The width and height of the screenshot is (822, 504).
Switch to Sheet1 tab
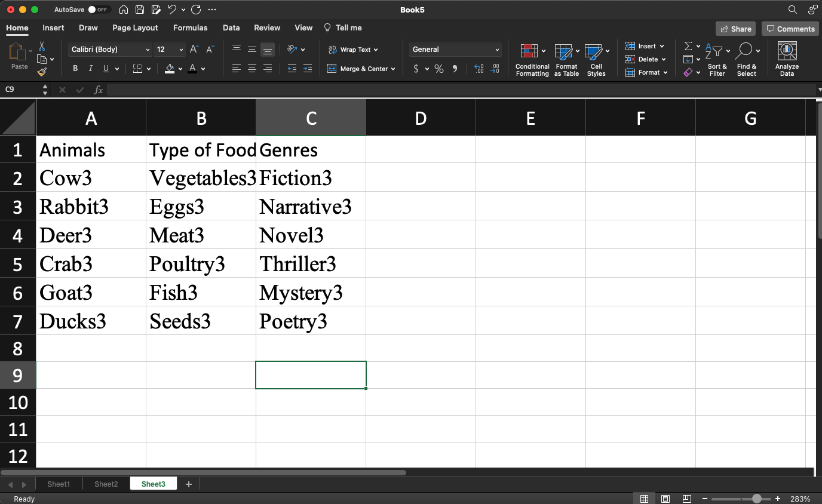click(59, 484)
